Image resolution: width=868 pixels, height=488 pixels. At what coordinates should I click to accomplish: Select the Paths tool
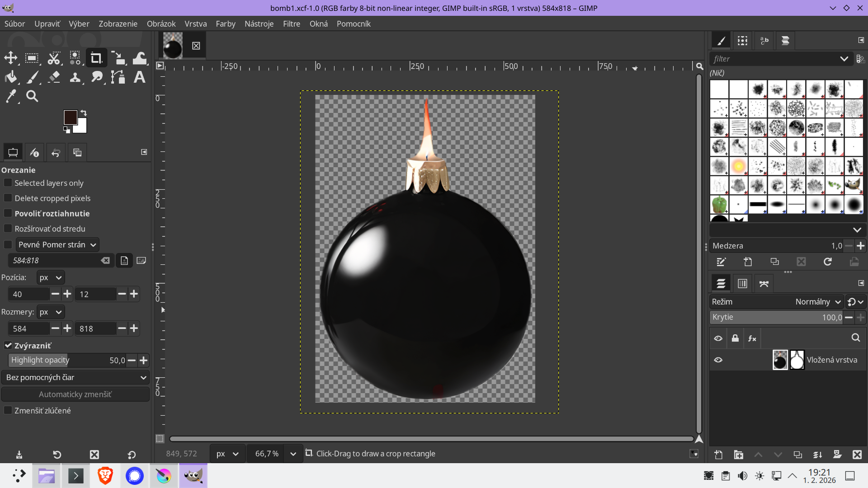pyautogui.click(x=118, y=77)
